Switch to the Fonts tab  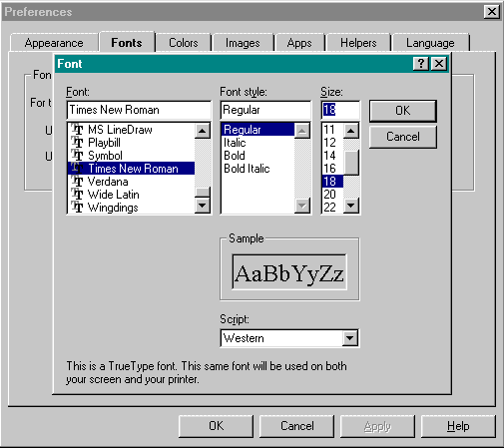[x=127, y=43]
